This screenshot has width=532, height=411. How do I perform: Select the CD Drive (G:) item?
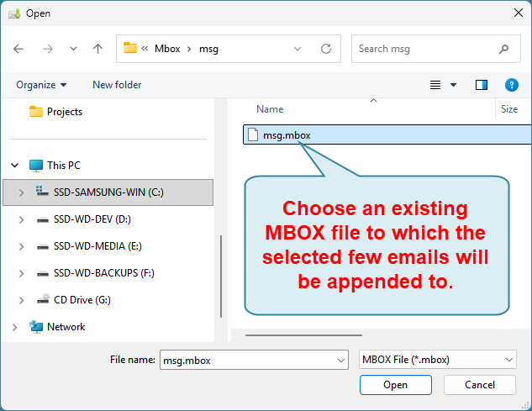(x=82, y=300)
